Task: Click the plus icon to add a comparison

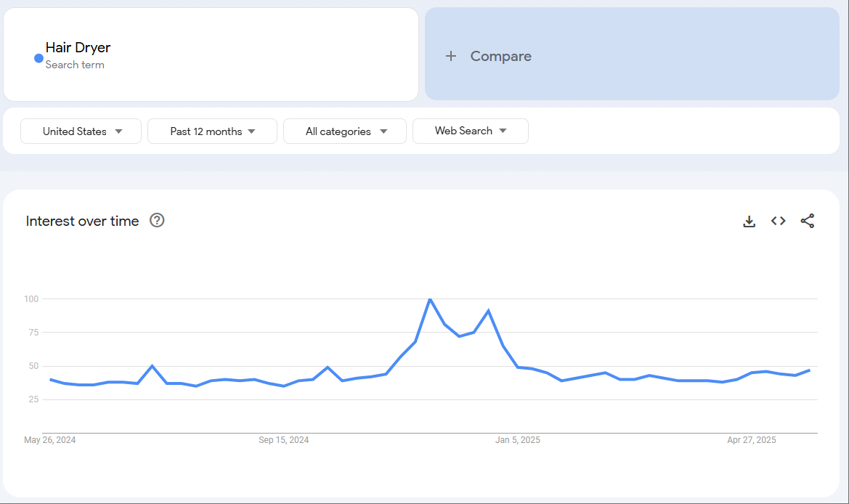Action: [x=451, y=55]
